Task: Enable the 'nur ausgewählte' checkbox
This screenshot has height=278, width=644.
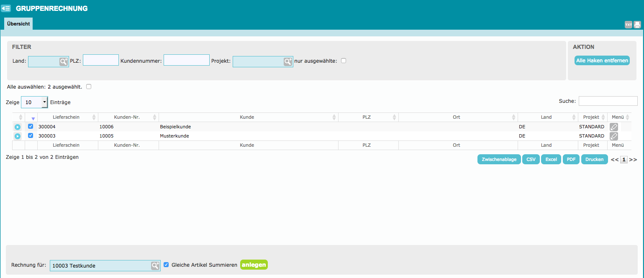Action: point(344,61)
